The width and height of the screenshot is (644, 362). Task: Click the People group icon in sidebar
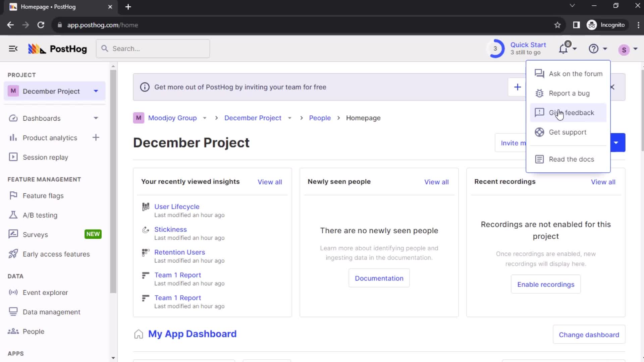(13, 331)
